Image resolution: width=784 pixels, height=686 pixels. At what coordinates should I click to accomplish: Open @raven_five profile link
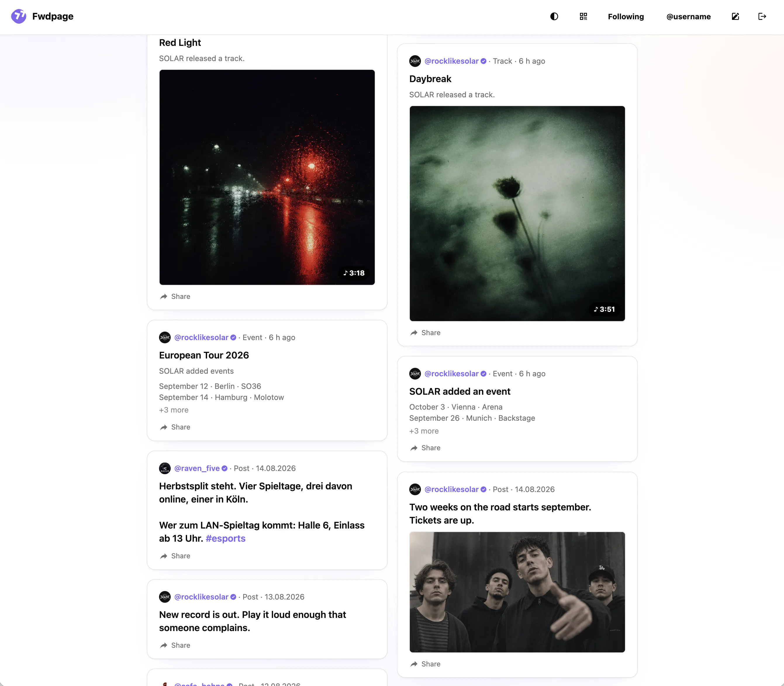tap(197, 468)
